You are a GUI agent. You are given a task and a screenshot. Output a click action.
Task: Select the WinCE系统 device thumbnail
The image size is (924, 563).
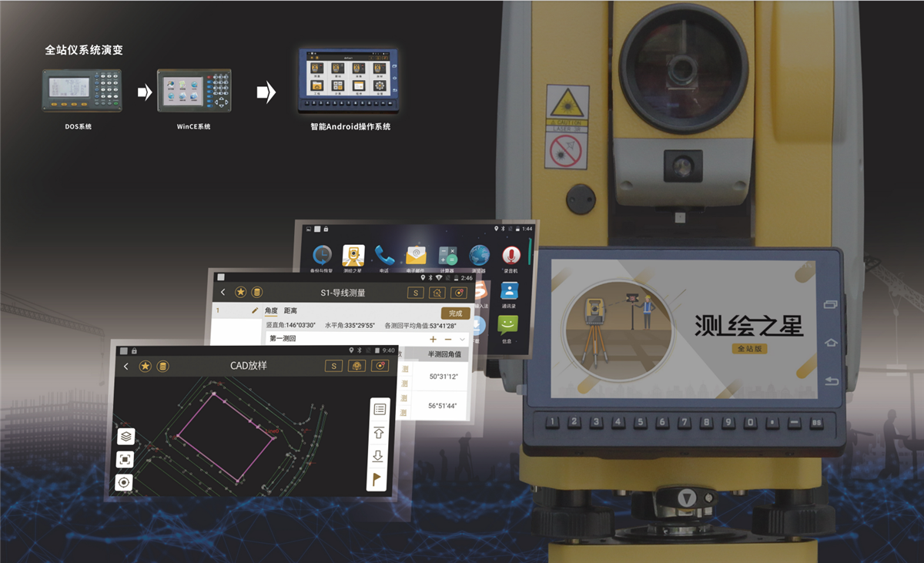coord(194,90)
